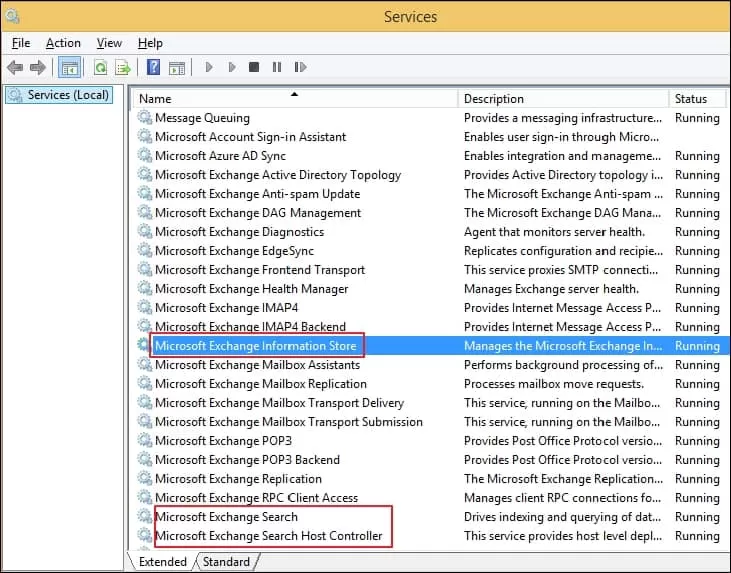Click 'This service proxies SMTP connecti...' description
Image resolution: width=731 pixels, height=573 pixels.
(561, 269)
